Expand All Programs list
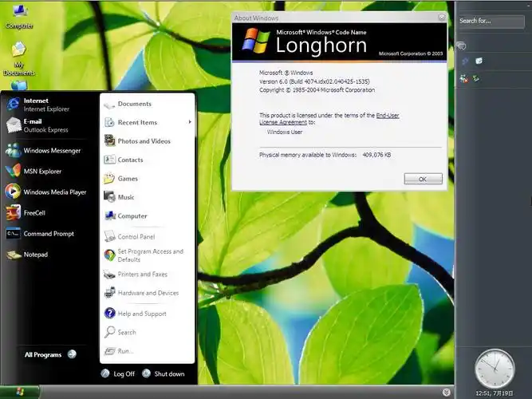Screen dimensions: 532x399 [x=49, y=354]
